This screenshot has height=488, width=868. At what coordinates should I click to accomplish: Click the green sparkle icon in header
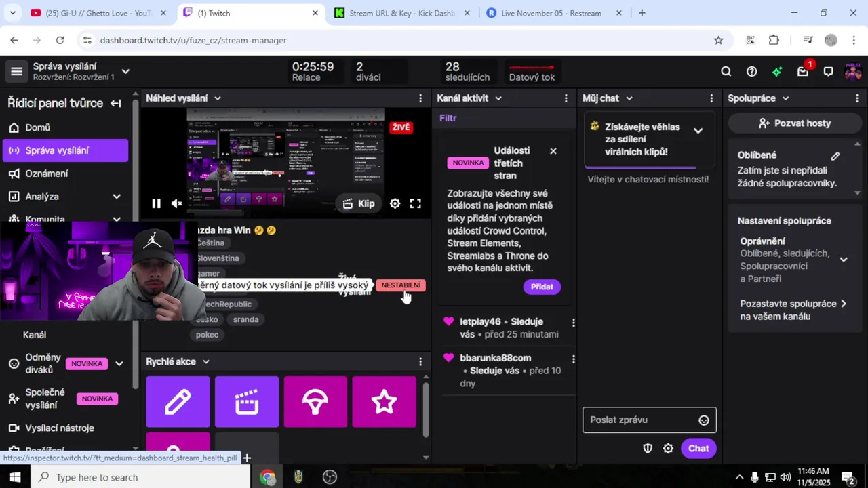(x=777, y=72)
